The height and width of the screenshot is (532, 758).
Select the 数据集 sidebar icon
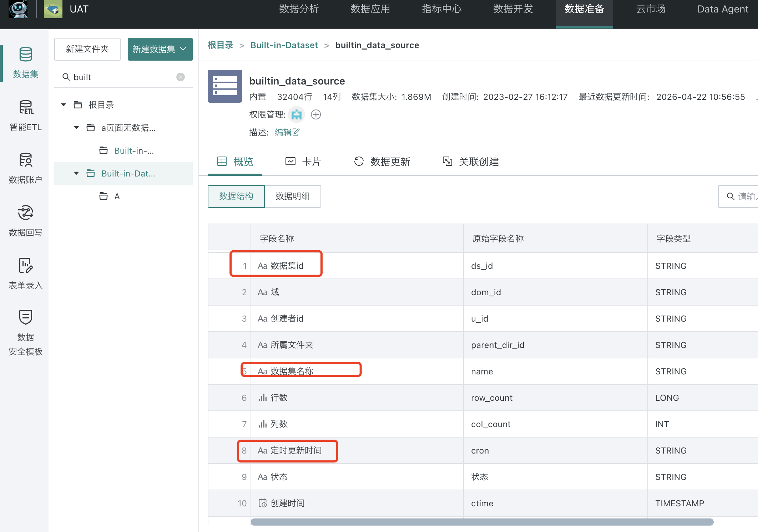point(25,62)
